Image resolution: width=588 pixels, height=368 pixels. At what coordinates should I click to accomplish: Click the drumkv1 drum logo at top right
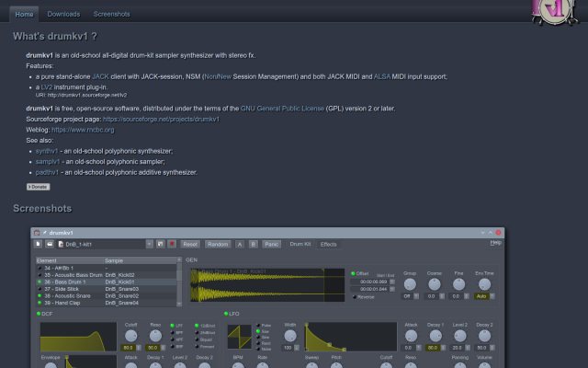(x=554, y=11)
